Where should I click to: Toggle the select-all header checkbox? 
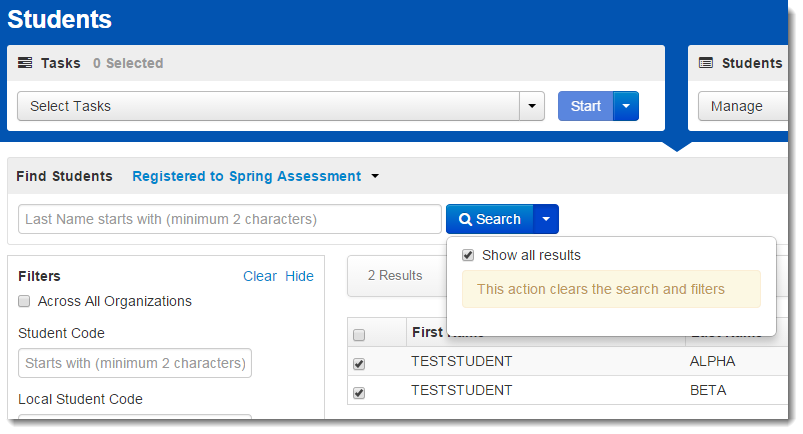(x=359, y=335)
